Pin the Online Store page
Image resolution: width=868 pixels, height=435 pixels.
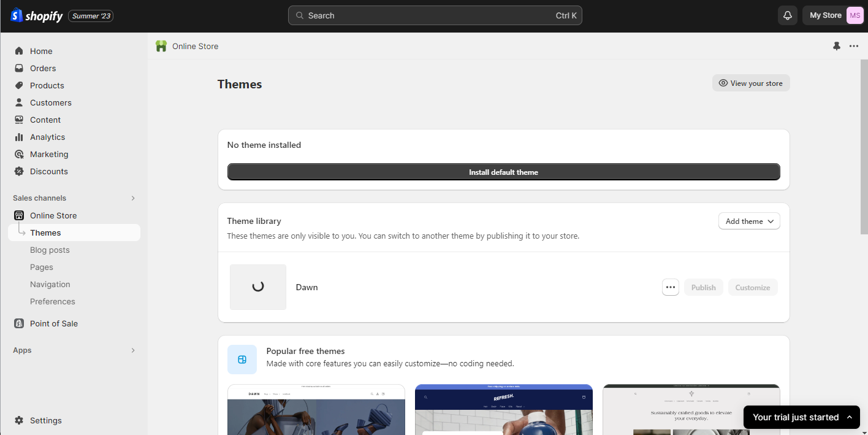pyautogui.click(x=836, y=46)
